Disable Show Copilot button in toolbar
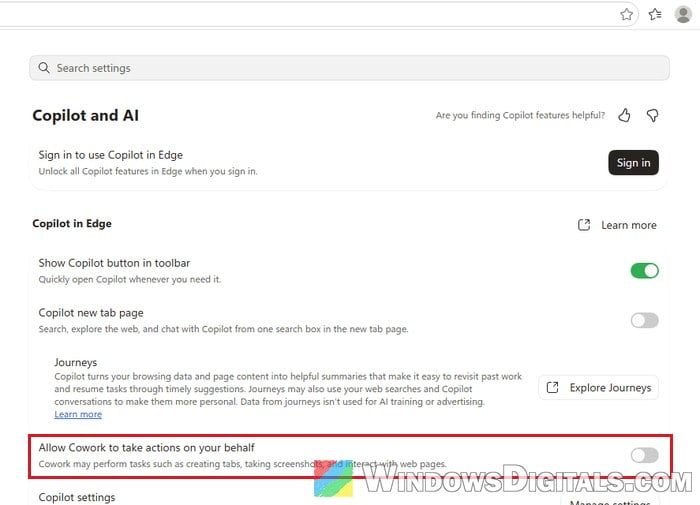This screenshot has width=700, height=505. click(644, 271)
